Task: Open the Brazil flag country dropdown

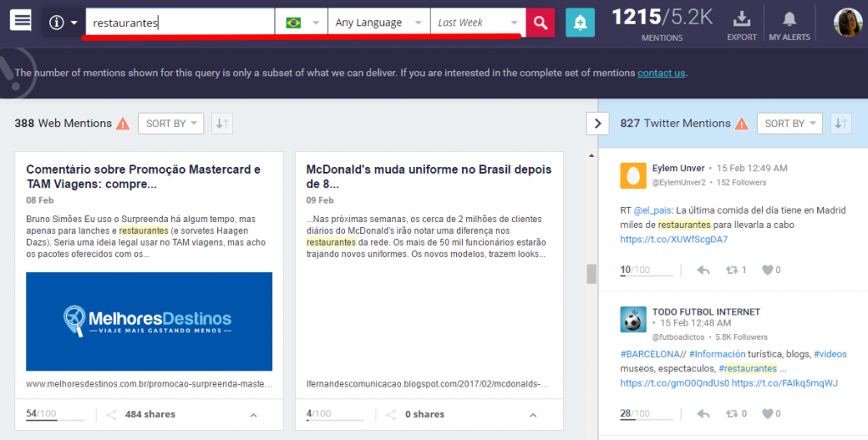Action: [301, 23]
